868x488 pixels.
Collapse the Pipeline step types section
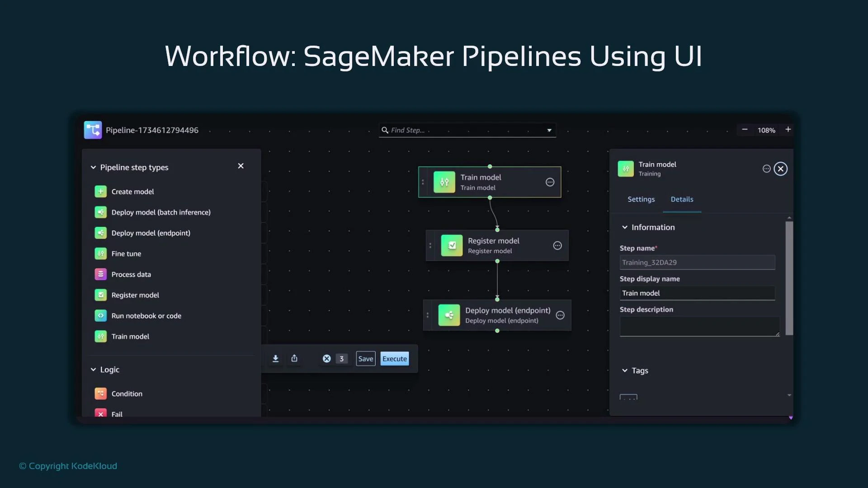[x=93, y=167]
